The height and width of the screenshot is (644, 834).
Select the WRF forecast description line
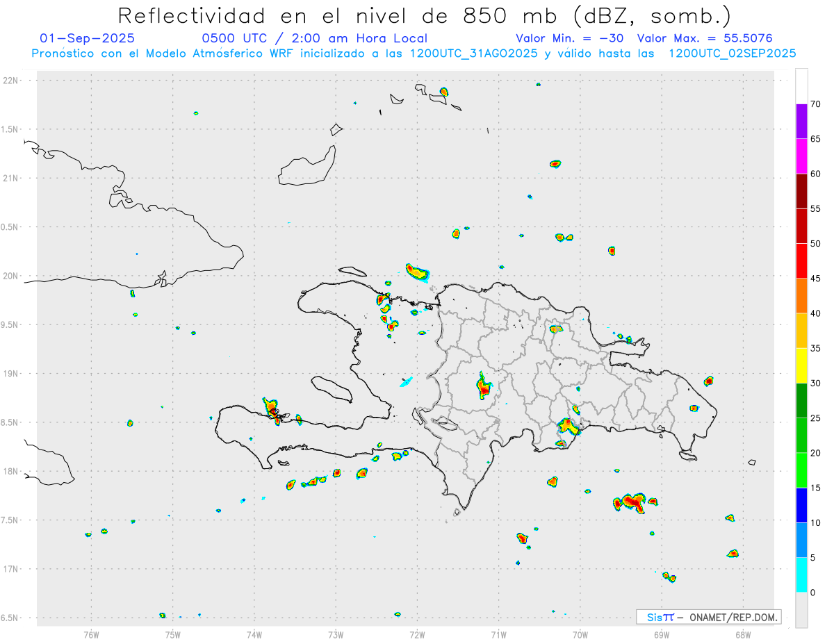(x=414, y=53)
